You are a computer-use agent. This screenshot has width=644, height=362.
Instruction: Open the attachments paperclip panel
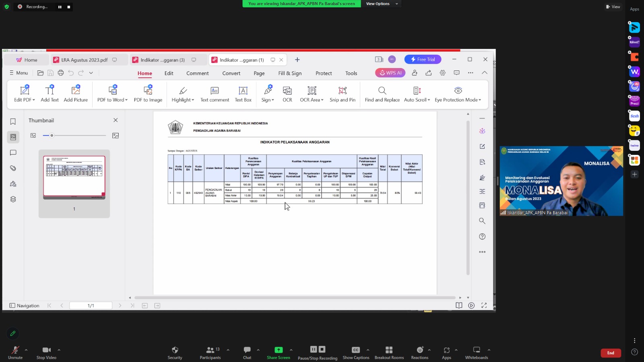pos(13,168)
